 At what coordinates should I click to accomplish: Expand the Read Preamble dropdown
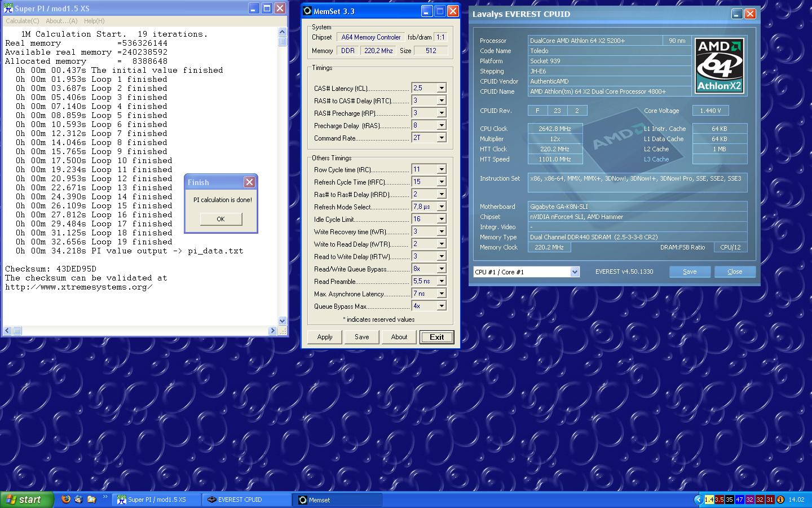(442, 281)
